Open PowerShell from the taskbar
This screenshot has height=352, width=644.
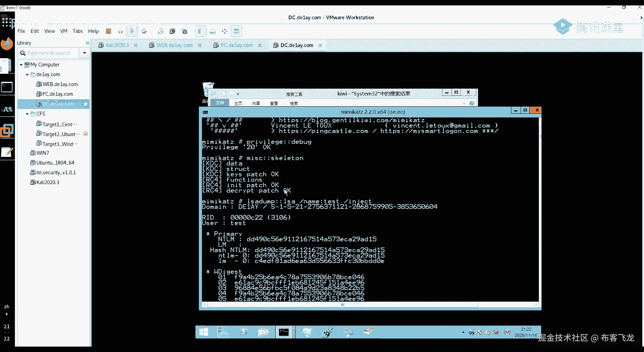(244, 332)
